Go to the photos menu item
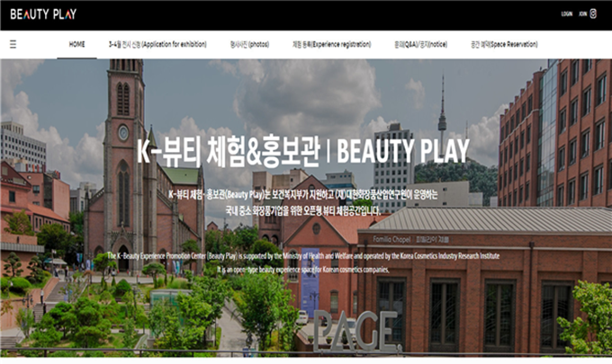The height and width of the screenshot is (364, 612). 248,43
